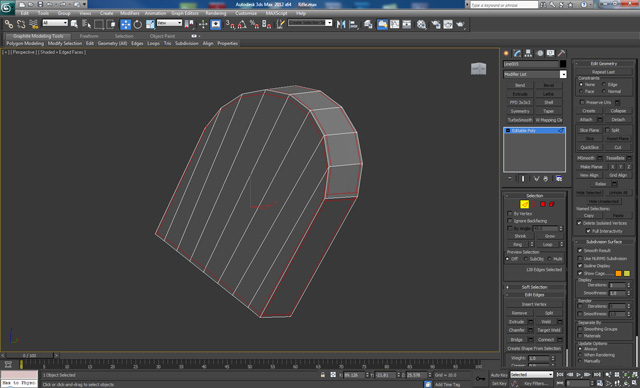Open the 3ds Max application menu button
The height and width of the screenshot is (388, 640).
click(x=7, y=8)
